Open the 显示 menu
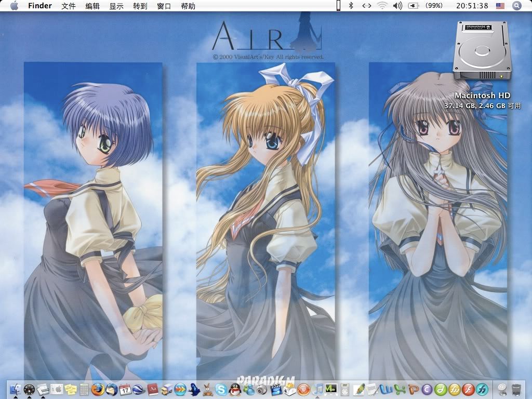 (116, 6)
